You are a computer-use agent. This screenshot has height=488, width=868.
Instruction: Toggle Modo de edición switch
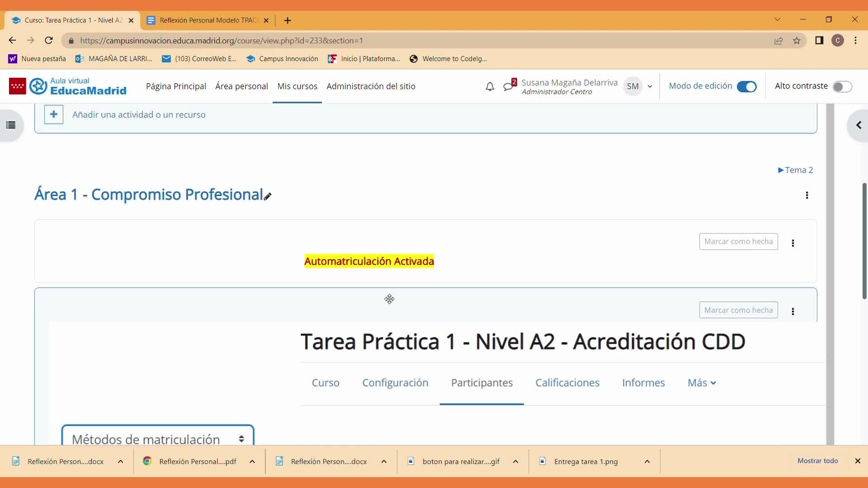[x=746, y=86]
